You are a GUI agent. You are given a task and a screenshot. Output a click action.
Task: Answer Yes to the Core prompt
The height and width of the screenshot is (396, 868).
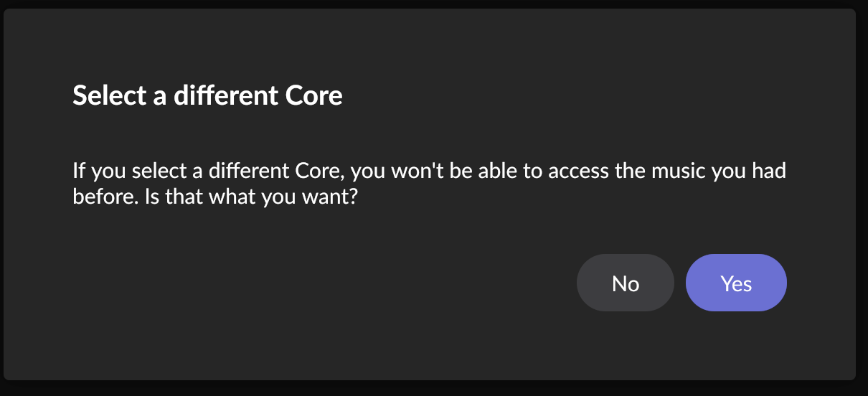pos(736,283)
